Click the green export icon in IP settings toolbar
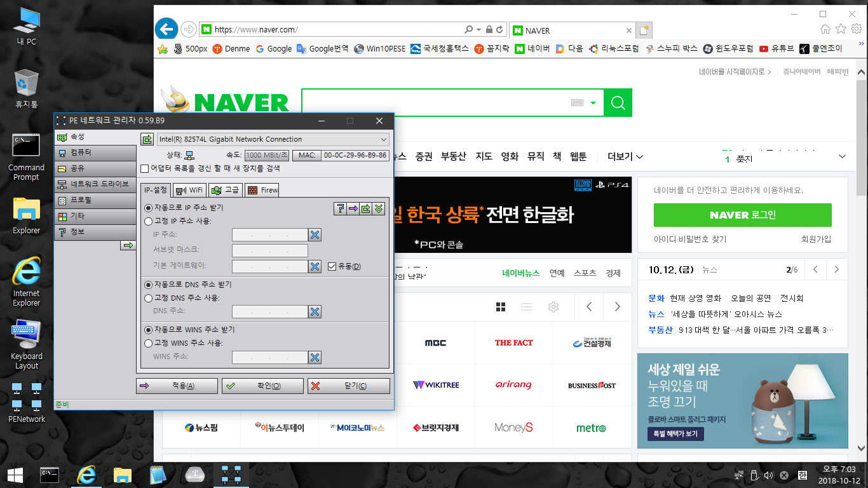Viewport: 868px width, 488px height. [366, 208]
